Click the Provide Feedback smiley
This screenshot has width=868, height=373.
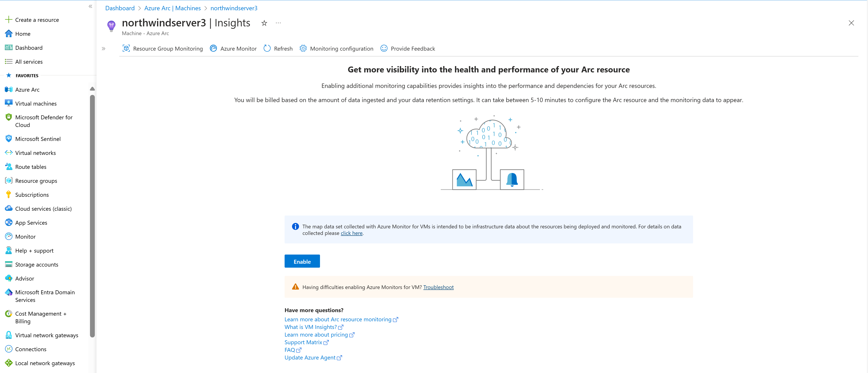click(x=384, y=48)
